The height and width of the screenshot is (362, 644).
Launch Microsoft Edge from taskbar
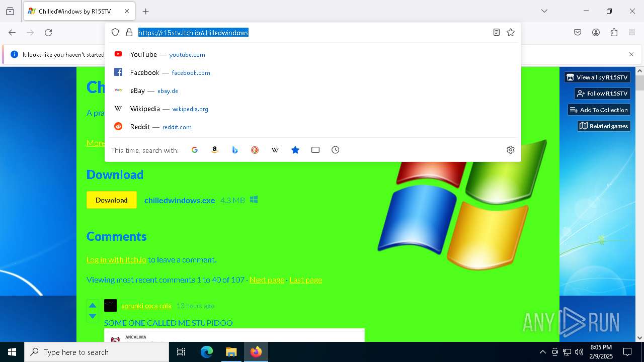coord(207,352)
